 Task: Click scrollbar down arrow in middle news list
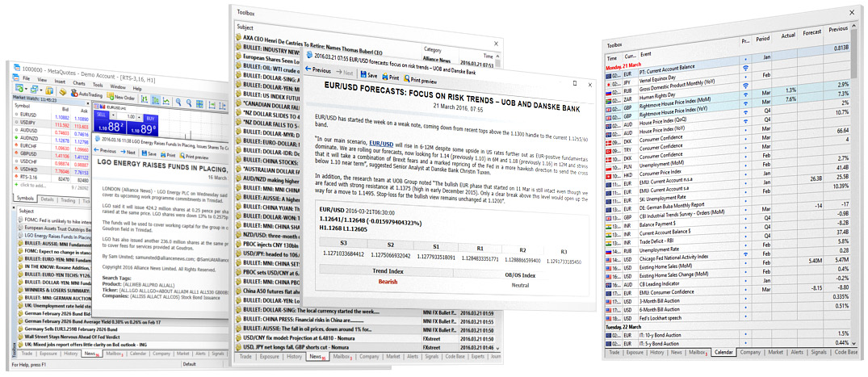click(x=497, y=346)
